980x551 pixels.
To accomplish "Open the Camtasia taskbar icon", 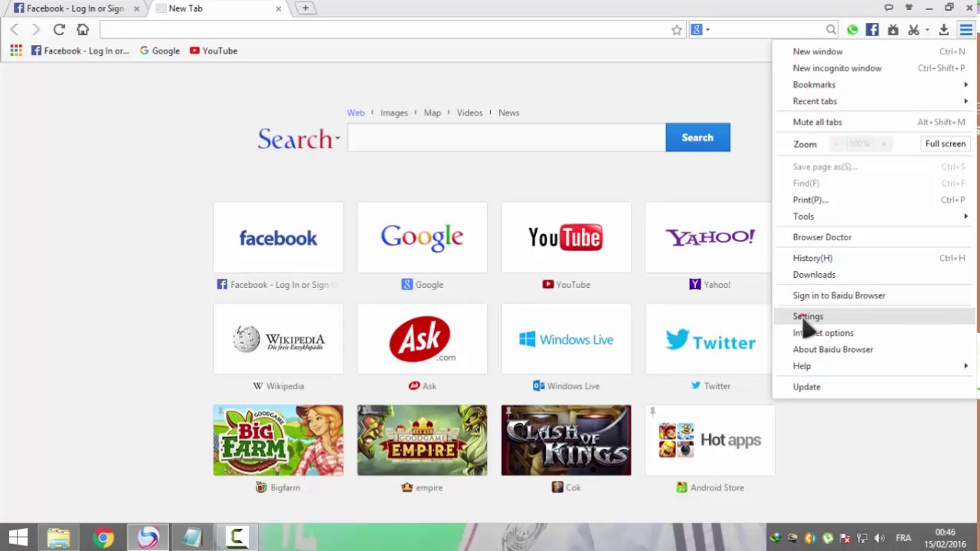I will coord(237,537).
